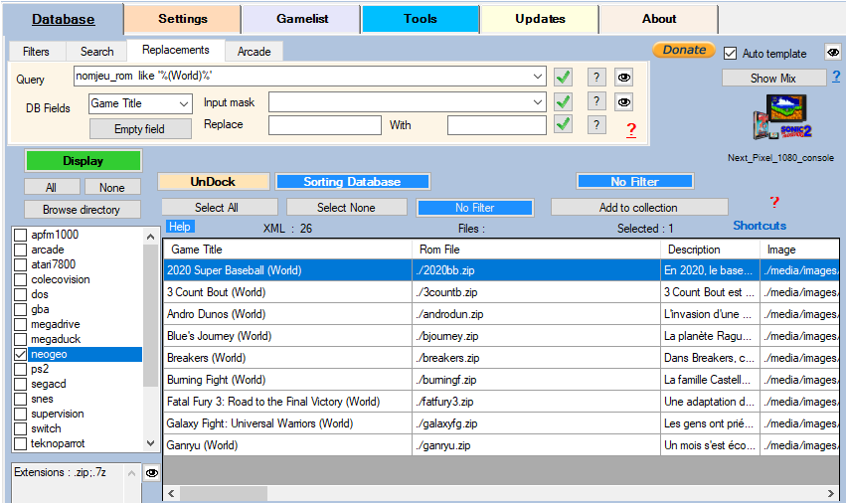The height and width of the screenshot is (504, 847).
Task: Click the green checkmark beside the With field
Action: click(x=564, y=124)
